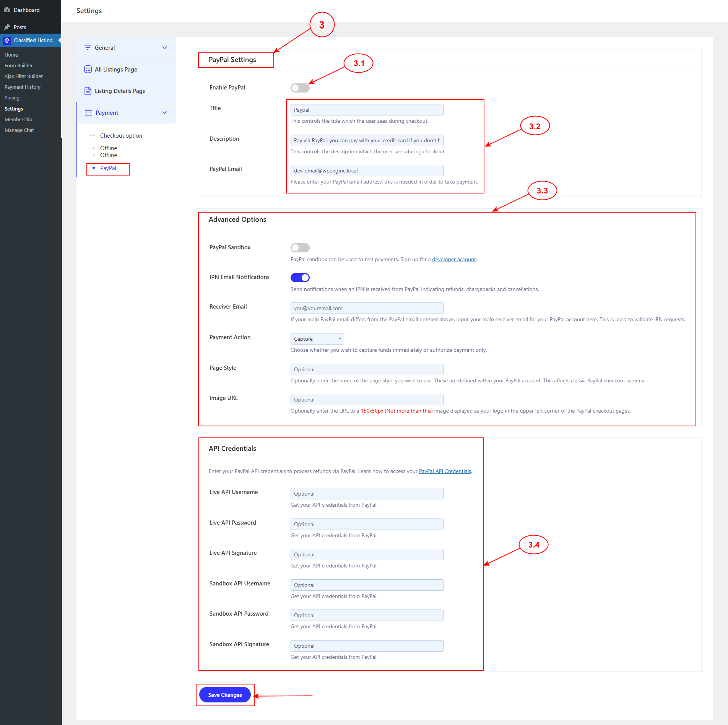
Task: Focus the Live API Password field
Action: [367, 524]
